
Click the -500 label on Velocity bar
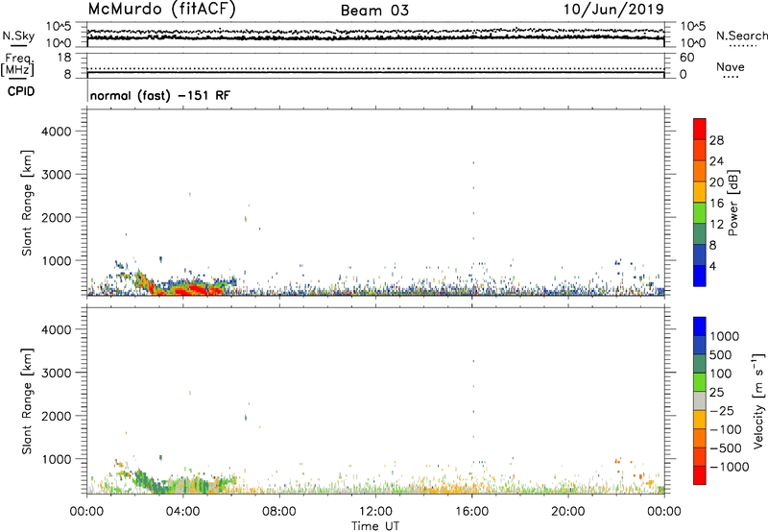[x=726, y=448]
